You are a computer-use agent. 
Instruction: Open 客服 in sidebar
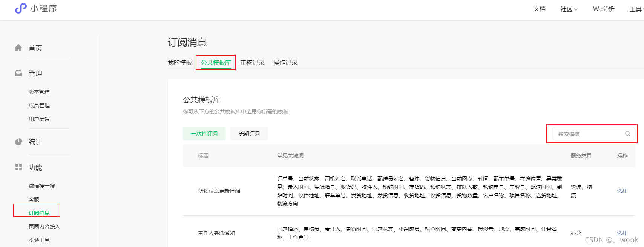point(34,199)
